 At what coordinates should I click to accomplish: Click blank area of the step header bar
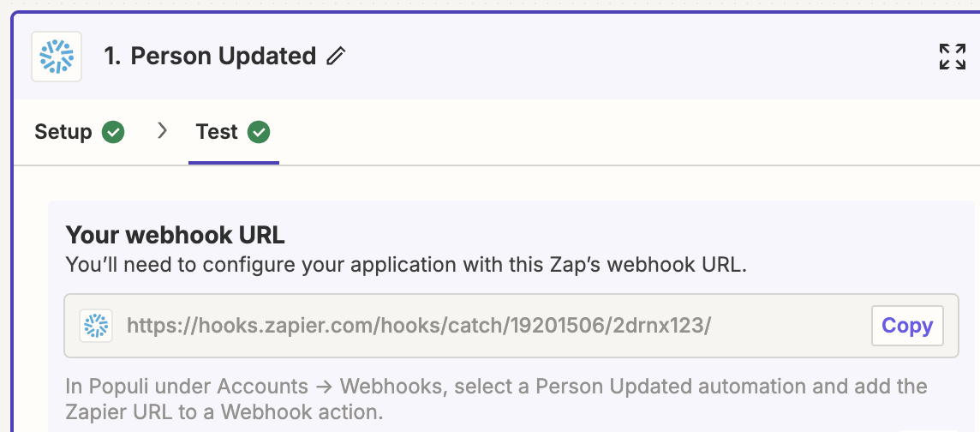625,57
